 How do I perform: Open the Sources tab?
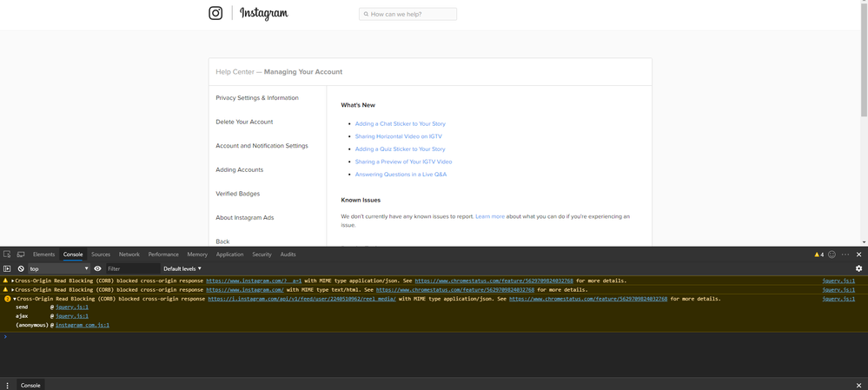(101, 254)
